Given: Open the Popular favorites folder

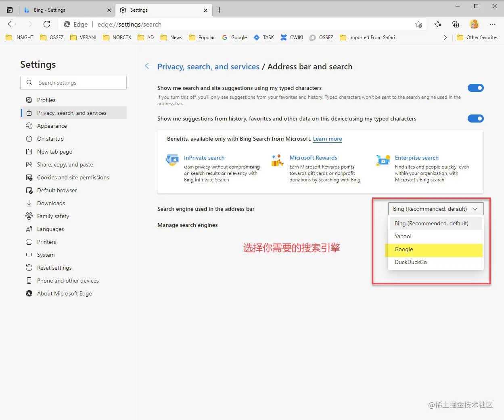Looking at the screenshot, I should point(202,37).
